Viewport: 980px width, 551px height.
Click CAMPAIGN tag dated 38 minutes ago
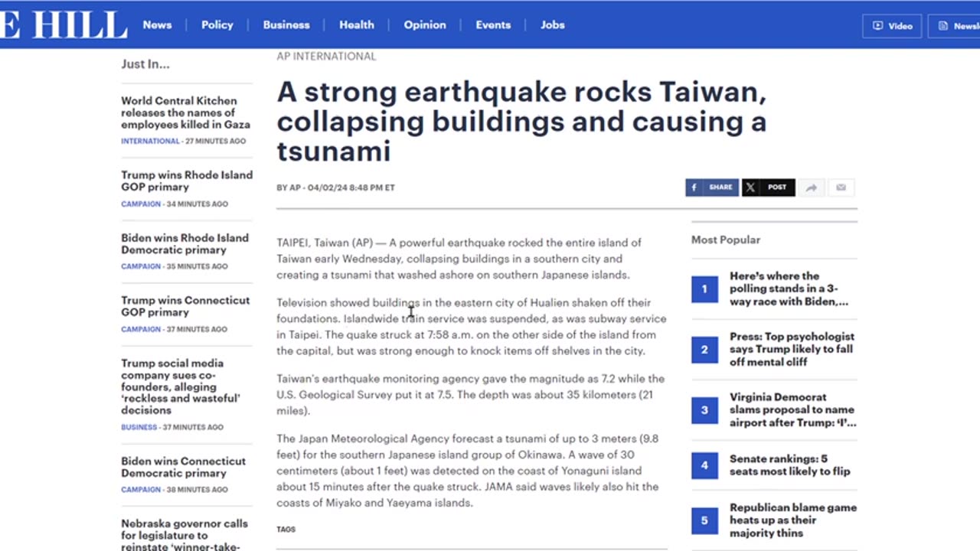141,491
